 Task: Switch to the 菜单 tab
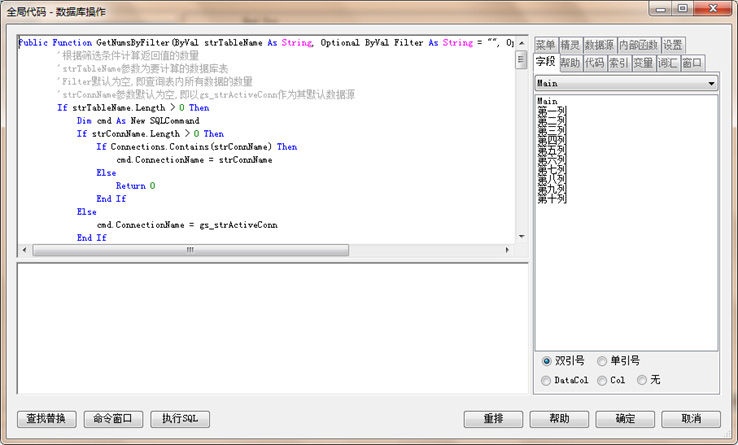point(546,45)
